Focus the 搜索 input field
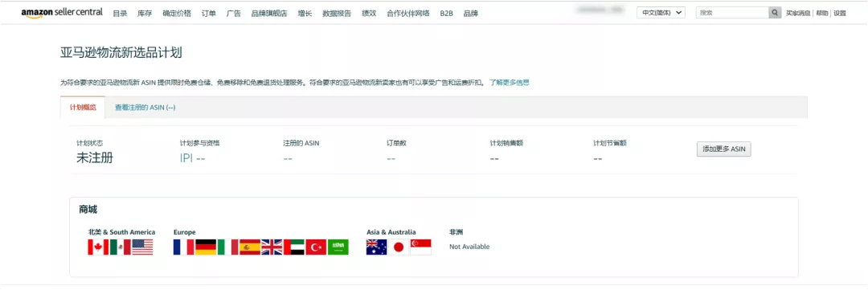The image size is (868, 290). (x=732, y=13)
